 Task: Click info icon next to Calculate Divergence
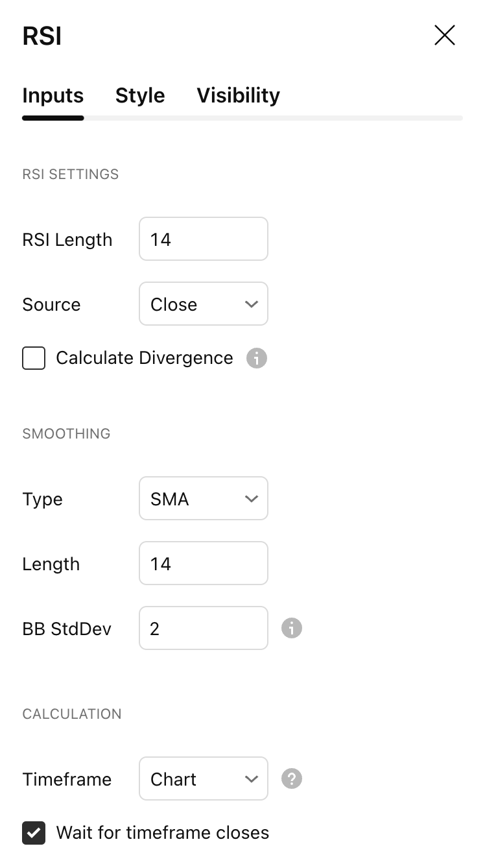click(x=256, y=358)
